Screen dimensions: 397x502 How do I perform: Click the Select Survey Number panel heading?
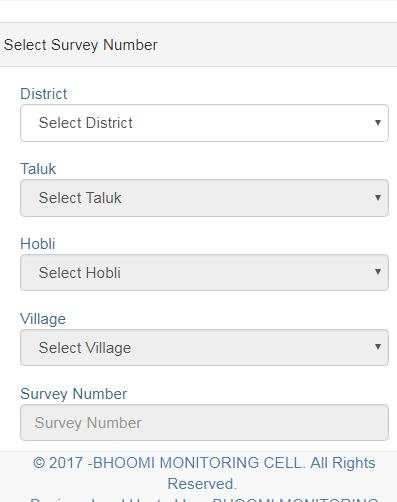(x=81, y=45)
